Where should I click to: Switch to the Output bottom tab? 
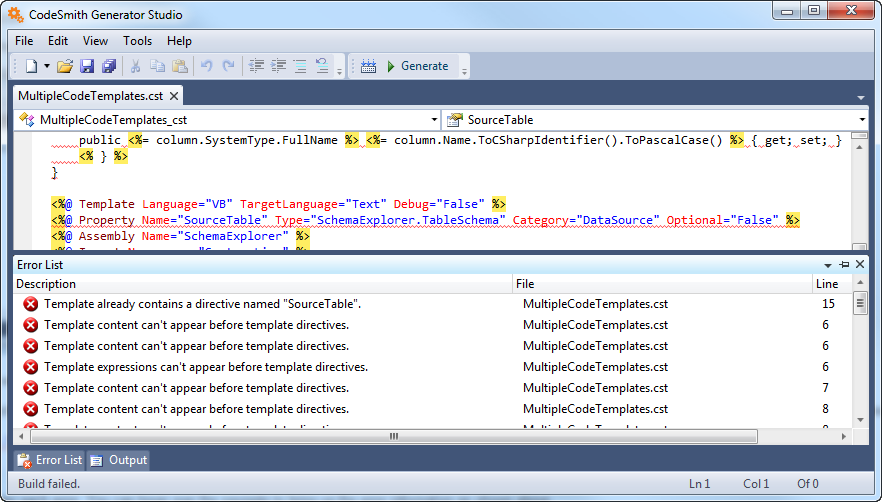[x=119, y=460]
